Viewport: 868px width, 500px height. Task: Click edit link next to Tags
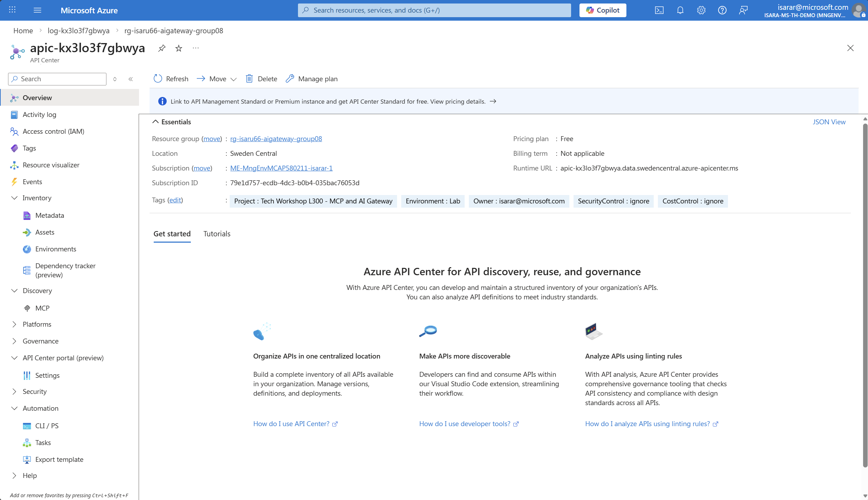(175, 200)
